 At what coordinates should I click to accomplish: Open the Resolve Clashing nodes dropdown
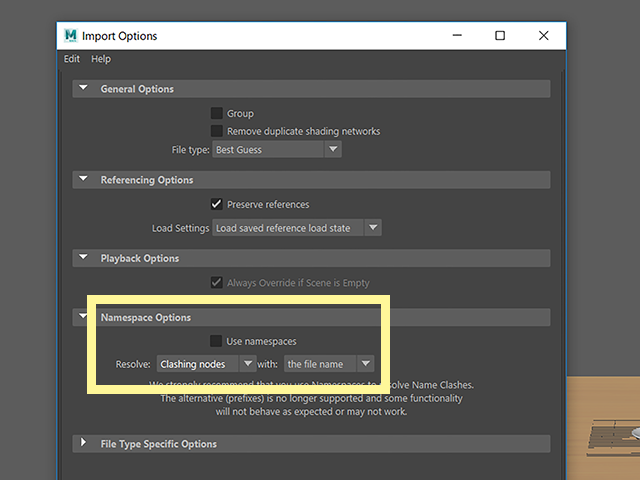pyautogui.click(x=206, y=364)
